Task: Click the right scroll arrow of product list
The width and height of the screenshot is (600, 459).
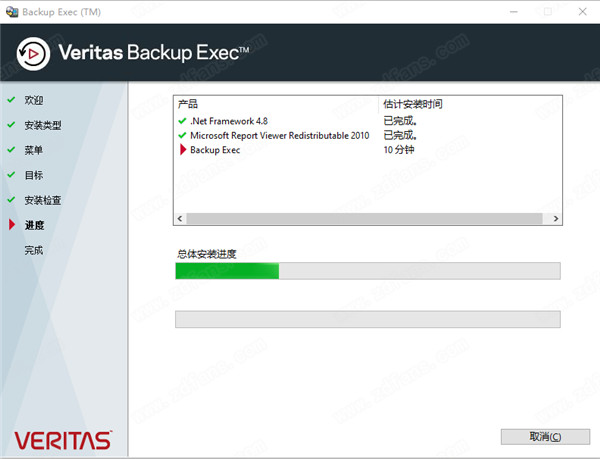Action: click(556, 218)
